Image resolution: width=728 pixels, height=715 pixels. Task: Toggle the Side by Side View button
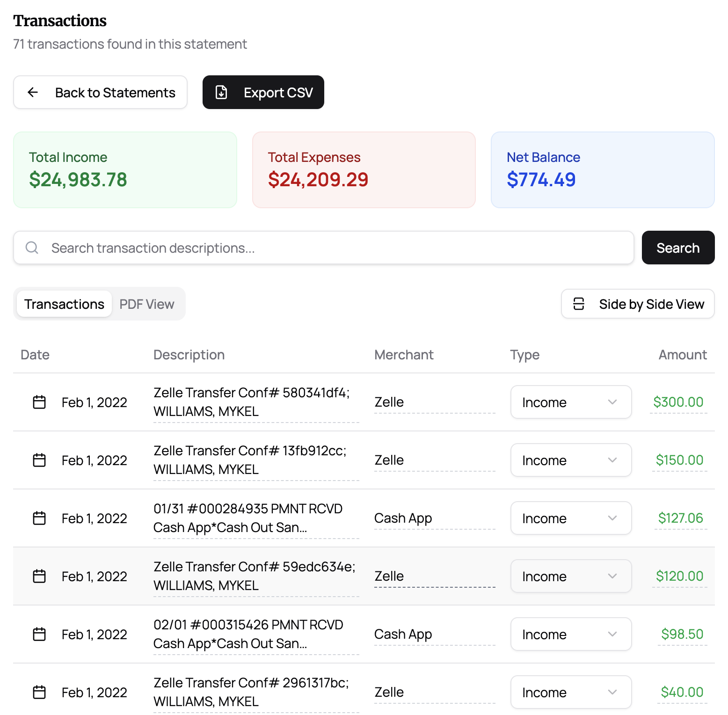pyautogui.click(x=638, y=304)
